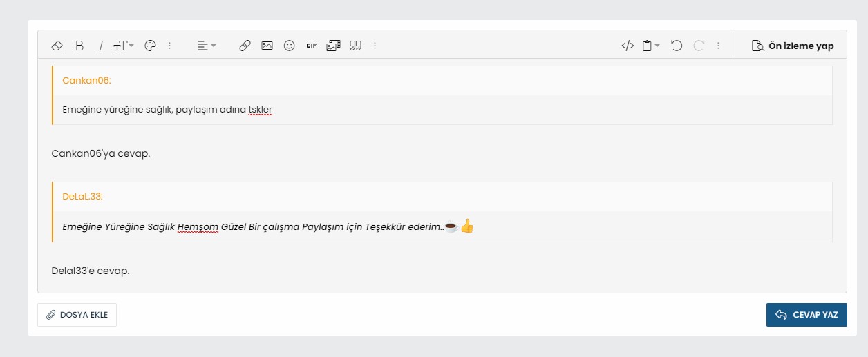This screenshot has width=868, height=357.
Task: Open the text color palette
Action: (x=150, y=46)
